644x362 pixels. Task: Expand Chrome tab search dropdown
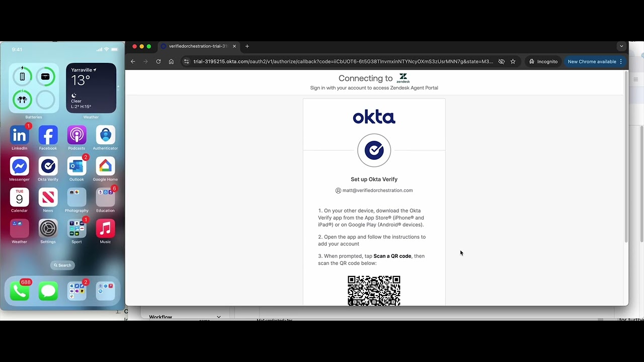coord(621,46)
